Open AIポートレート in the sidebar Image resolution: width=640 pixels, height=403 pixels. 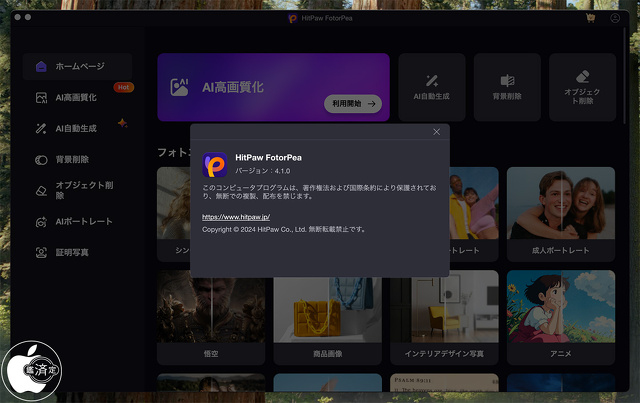click(x=78, y=221)
